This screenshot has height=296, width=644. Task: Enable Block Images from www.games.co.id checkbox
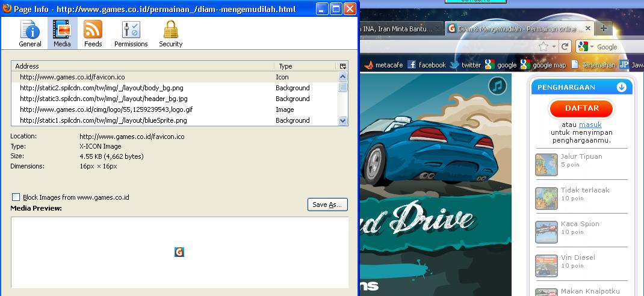click(16, 197)
